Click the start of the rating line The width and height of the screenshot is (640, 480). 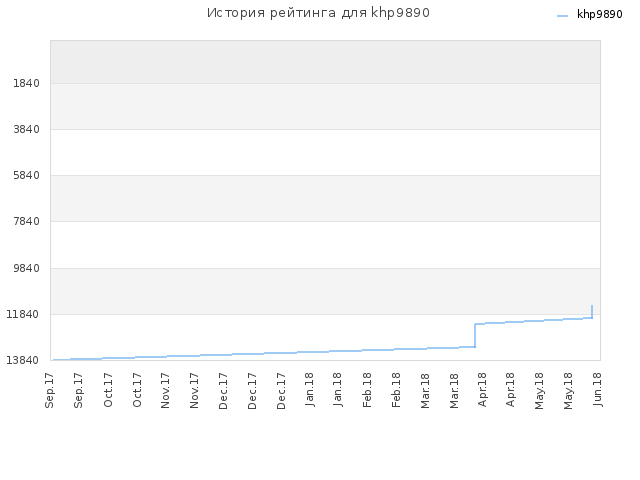pyautogui.click(x=53, y=360)
